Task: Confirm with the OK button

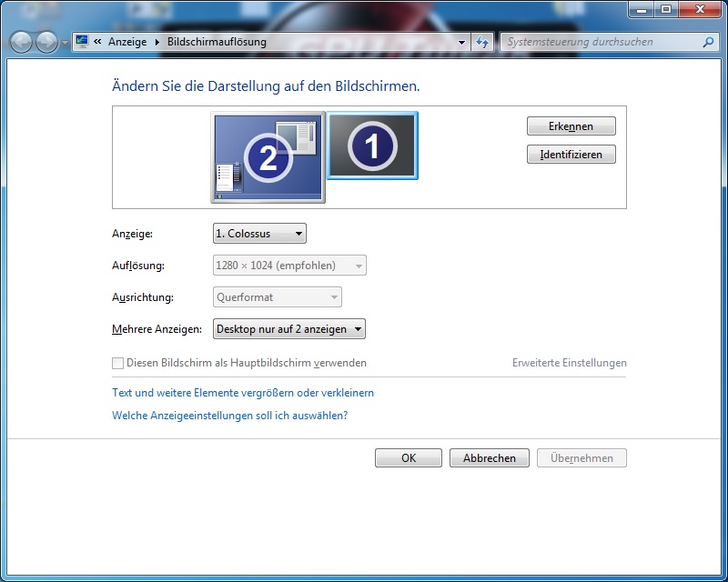Action: (409, 458)
